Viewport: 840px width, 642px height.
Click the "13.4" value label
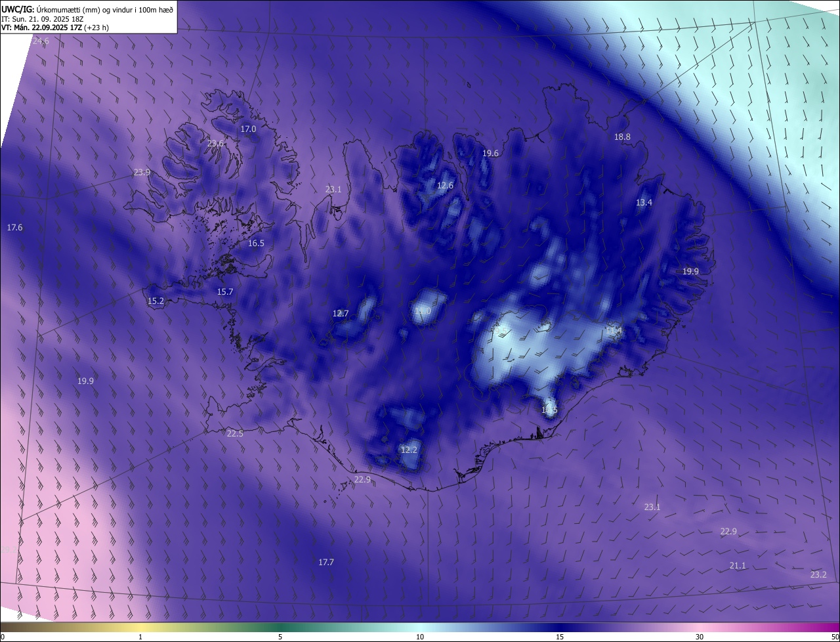point(644,203)
